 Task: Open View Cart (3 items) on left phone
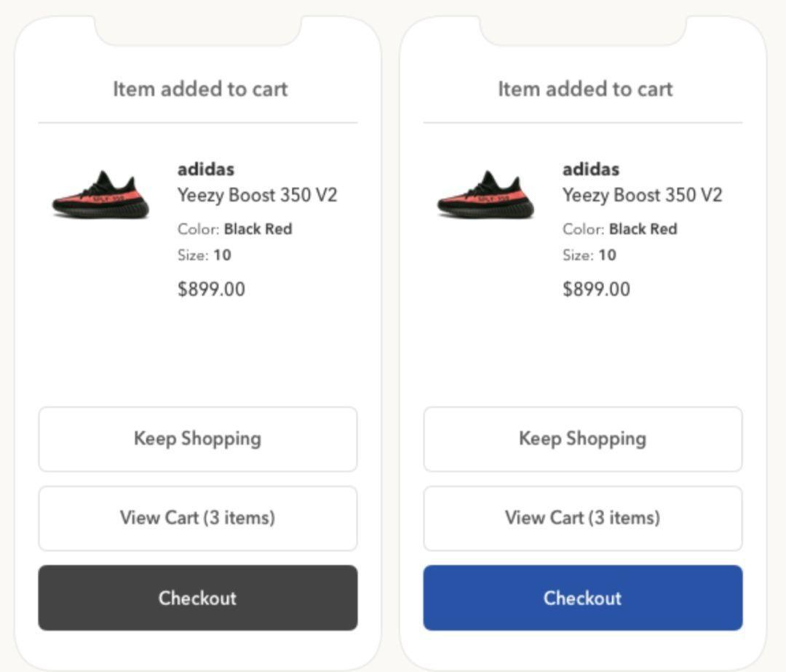coord(197,519)
